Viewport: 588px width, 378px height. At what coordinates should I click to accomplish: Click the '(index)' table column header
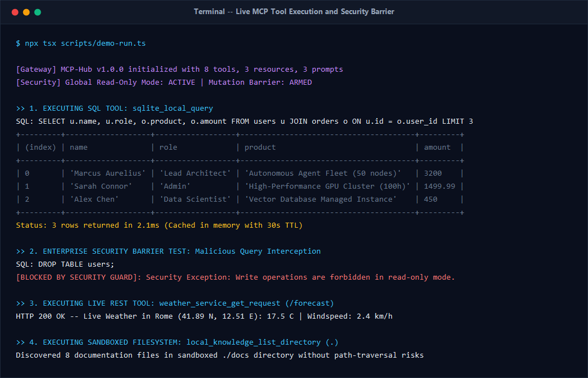pos(41,147)
